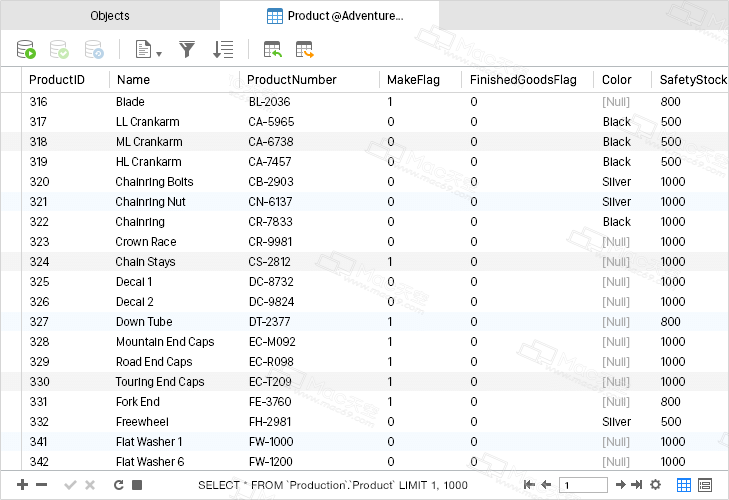Select the cell 'ML Crankarm'

pyautogui.click(x=149, y=141)
